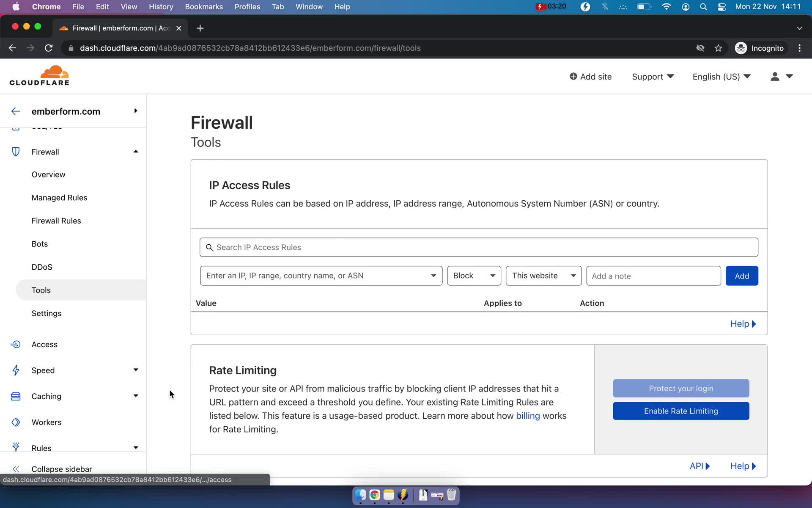Click the Workers icon in sidebar
The image size is (812, 508).
[x=16, y=421]
